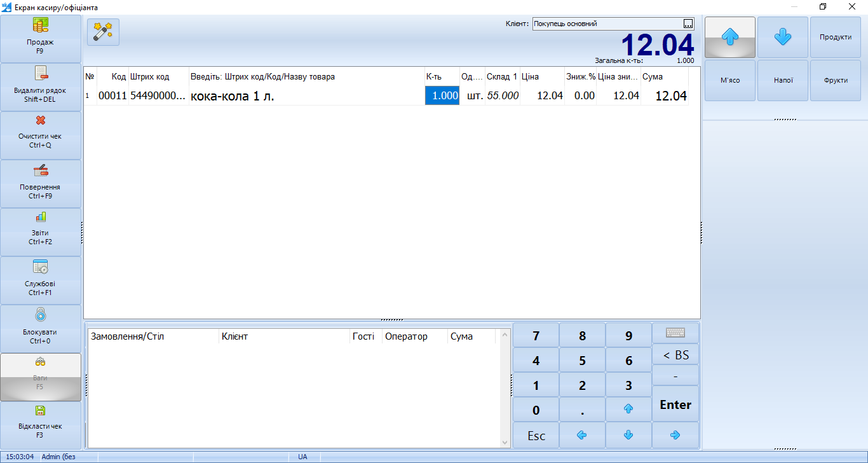Open the Напої category
Screen dimensions: 868x463
point(783,81)
